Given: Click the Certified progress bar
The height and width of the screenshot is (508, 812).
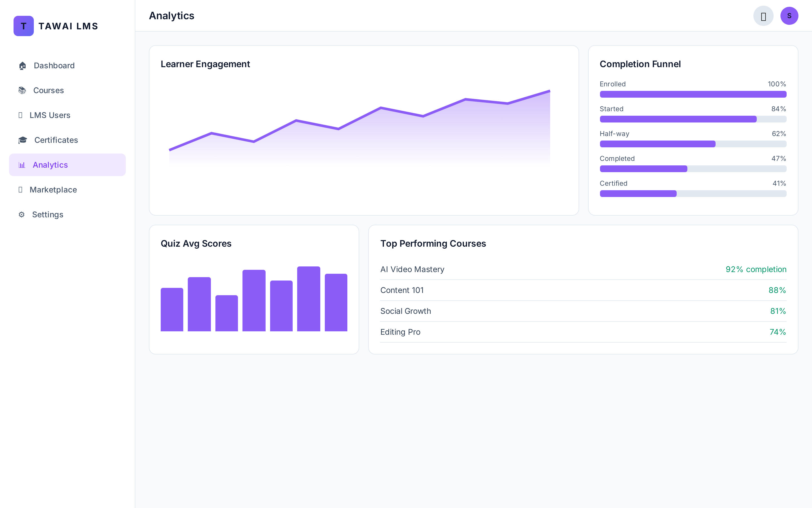Looking at the screenshot, I should click(x=693, y=194).
